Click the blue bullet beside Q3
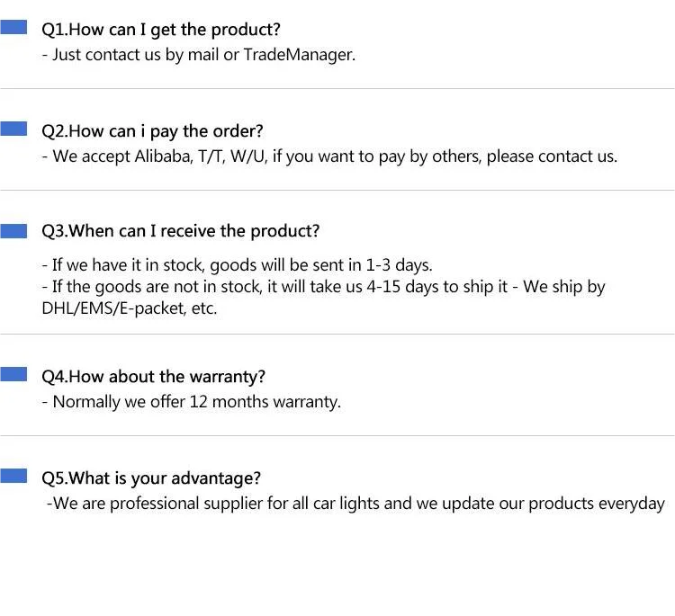675x616 pixels. coord(13,230)
